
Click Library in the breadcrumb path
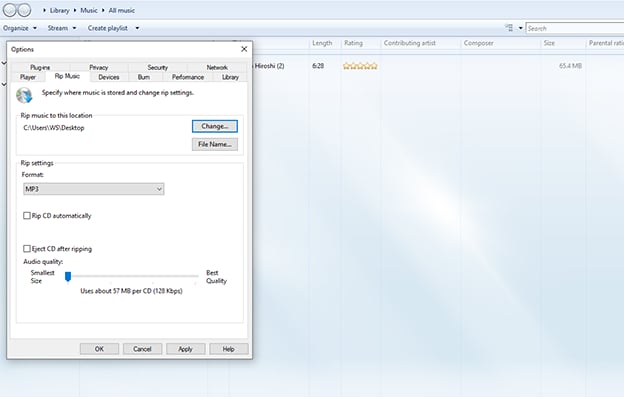pos(59,10)
